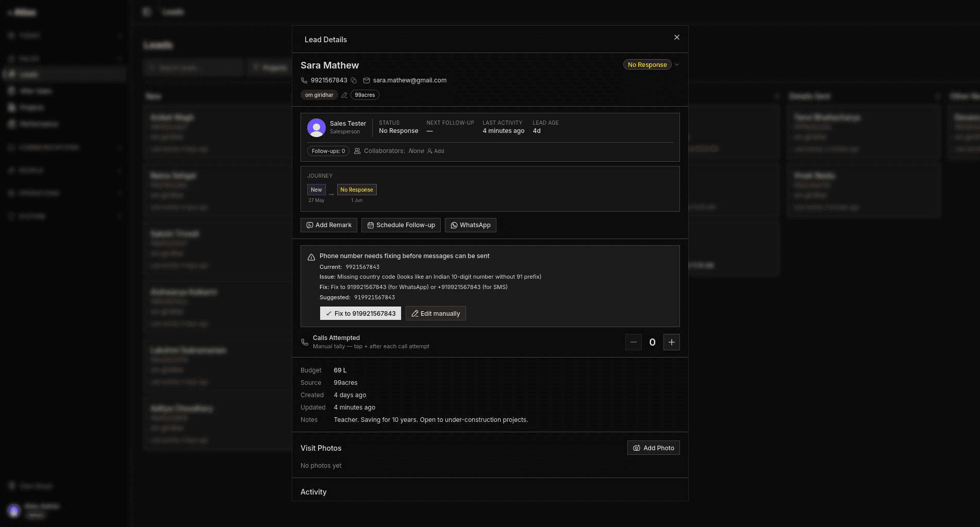Click the 99acres source tag
This screenshot has width=980, height=527.
(x=365, y=95)
